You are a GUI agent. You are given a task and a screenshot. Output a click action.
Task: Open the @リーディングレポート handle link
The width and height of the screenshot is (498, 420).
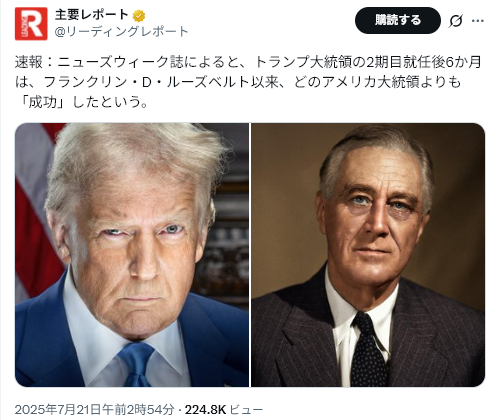[121, 32]
